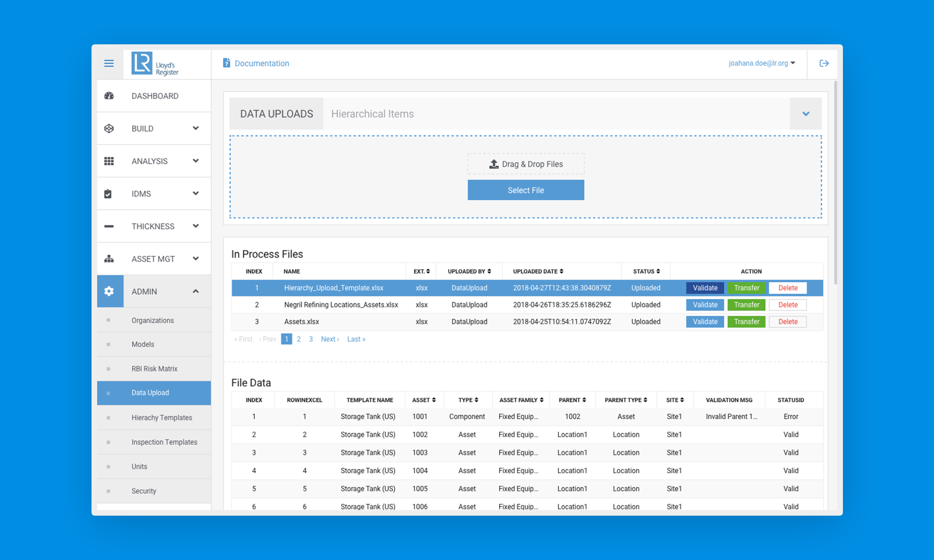
Task: Transfer Negril Refining Locations_Assets.xlsx
Action: click(746, 305)
